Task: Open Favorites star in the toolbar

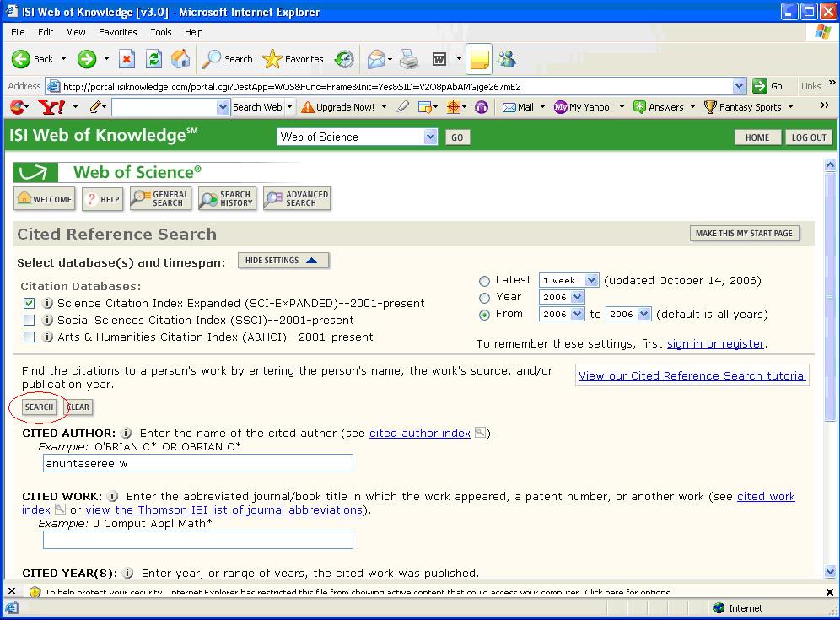Action: tap(272, 59)
